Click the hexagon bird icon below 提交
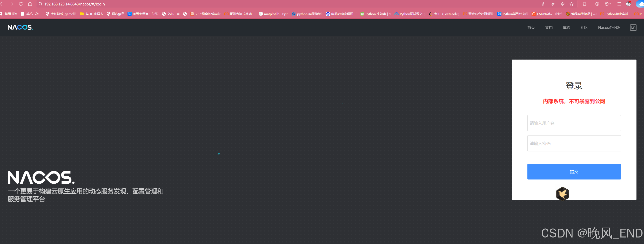The image size is (644, 244). 563,194
